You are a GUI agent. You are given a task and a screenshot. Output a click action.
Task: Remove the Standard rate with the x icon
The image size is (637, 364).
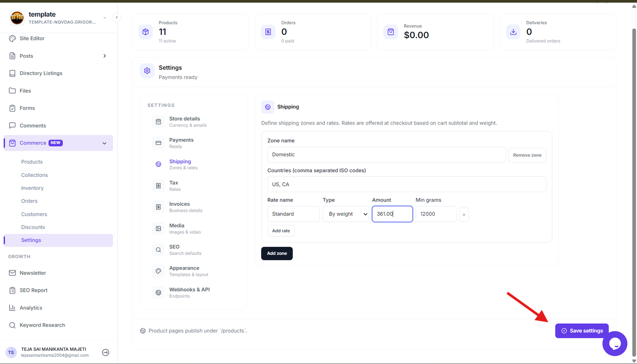point(464,214)
